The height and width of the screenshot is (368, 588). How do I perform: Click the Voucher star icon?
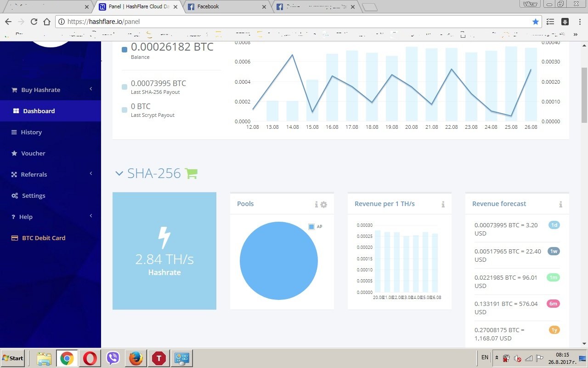pyautogui.click(x=14, y=153)
